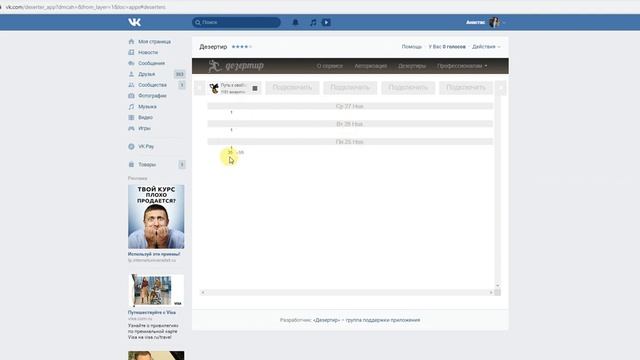Viewport: 640px width, 360px height.
Task: Click the Сообщества counter badge
Action: [182, 85]
